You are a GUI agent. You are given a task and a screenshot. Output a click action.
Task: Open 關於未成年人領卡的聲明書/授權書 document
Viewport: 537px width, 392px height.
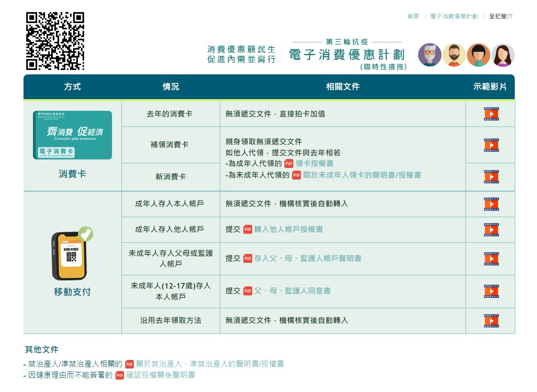pos(362,175)
